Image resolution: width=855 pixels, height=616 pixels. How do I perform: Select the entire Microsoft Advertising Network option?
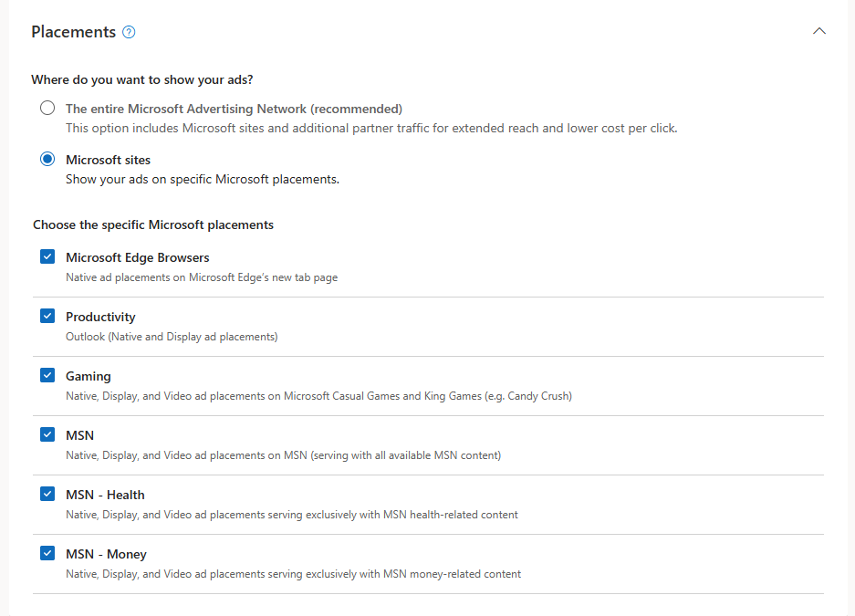coord(47,107)
